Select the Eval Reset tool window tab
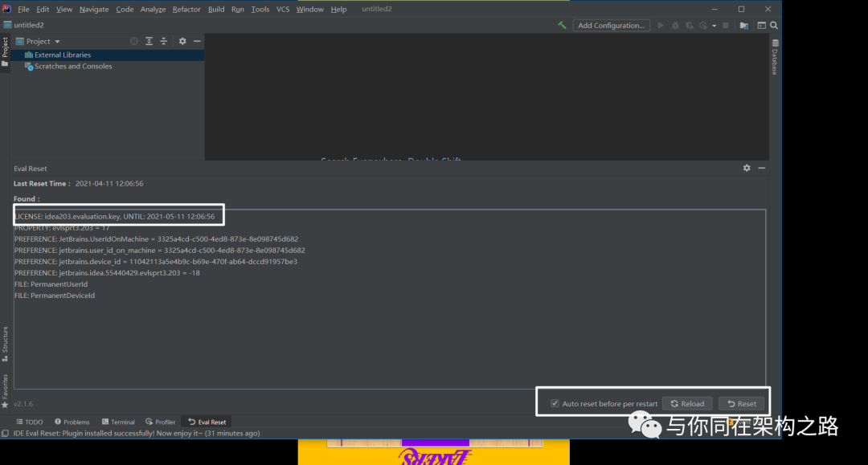 tap(207, 422)
